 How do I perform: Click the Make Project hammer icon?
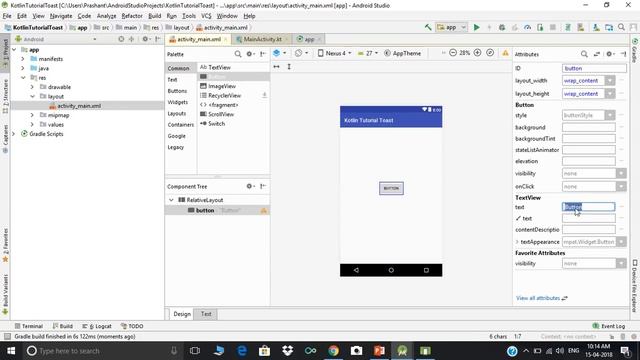click(428, 27)
